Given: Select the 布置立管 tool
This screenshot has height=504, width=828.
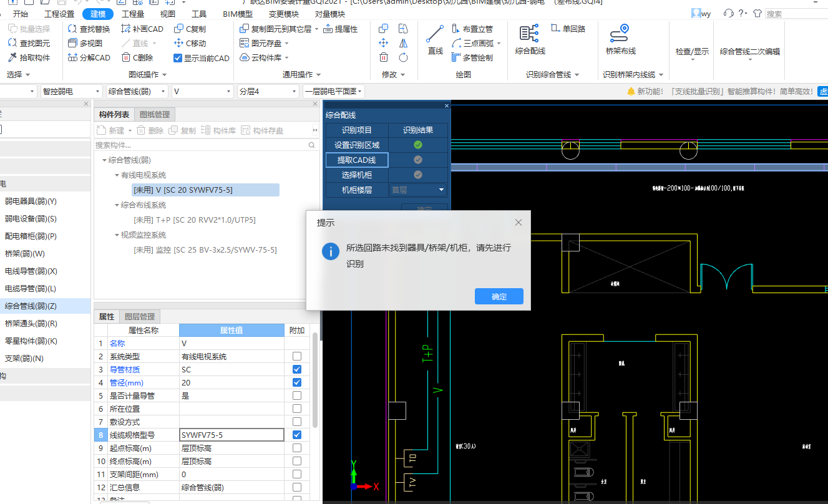Looking at the screenshot, I should point(472,29).
